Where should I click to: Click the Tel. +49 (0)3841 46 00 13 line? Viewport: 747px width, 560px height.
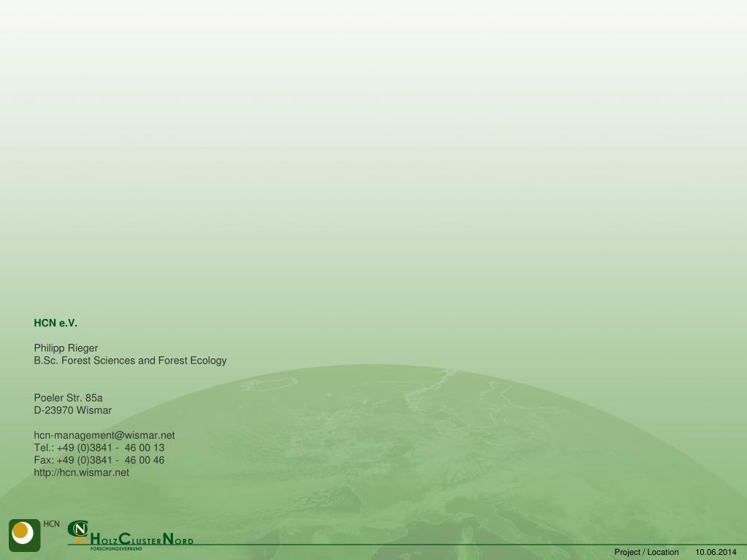coord(99,448)
